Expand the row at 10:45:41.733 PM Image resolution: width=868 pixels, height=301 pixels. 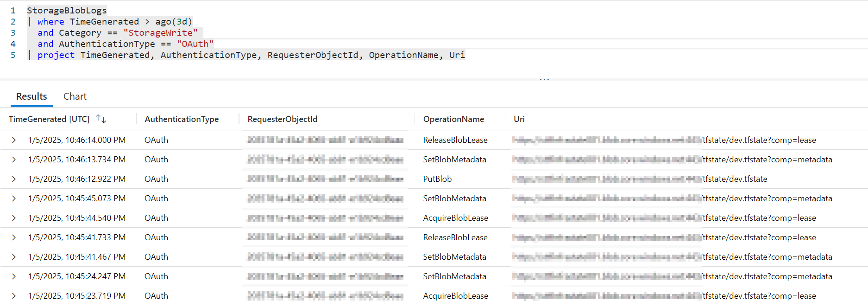coord(14,237)
